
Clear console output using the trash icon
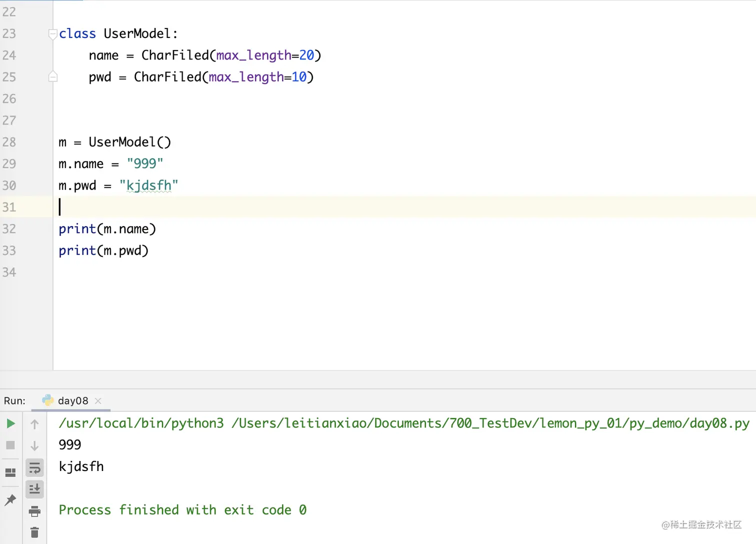[34, 532]
